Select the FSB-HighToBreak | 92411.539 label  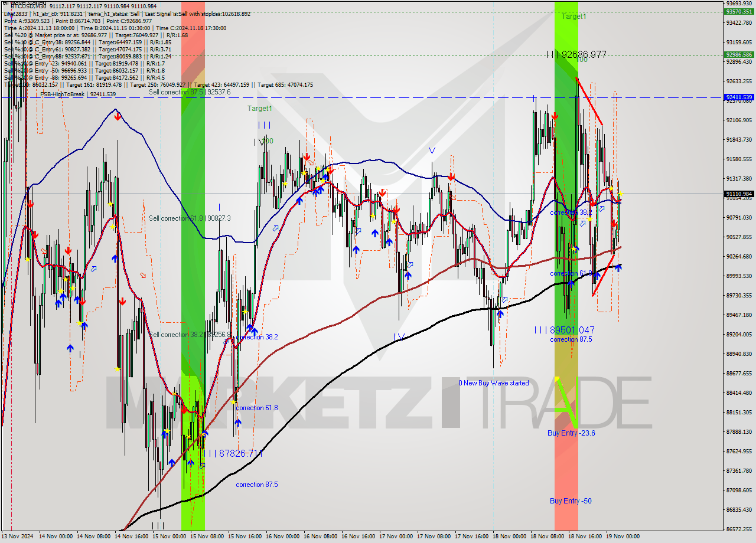click(x=78, y=94)
